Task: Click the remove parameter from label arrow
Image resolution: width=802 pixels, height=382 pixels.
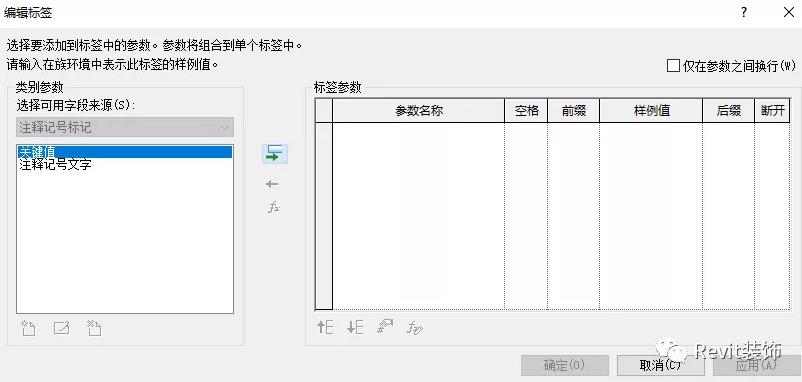Action: [273, 184]
